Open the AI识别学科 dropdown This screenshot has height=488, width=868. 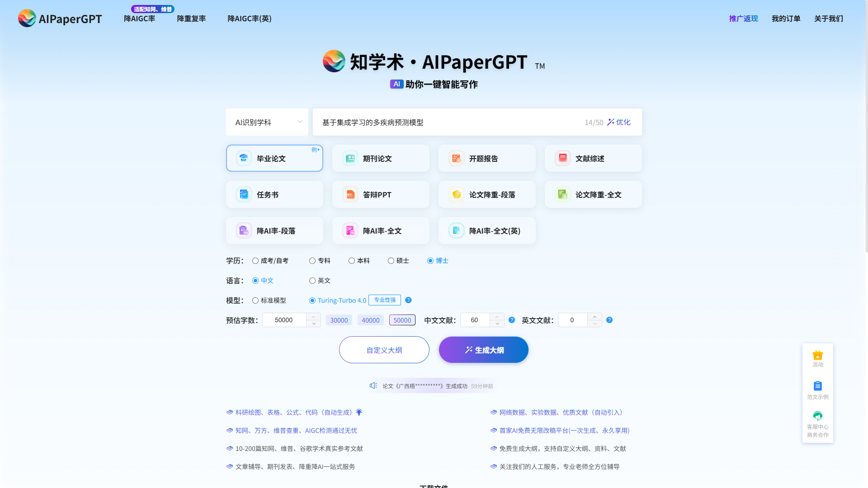click(x=267, y=122)
